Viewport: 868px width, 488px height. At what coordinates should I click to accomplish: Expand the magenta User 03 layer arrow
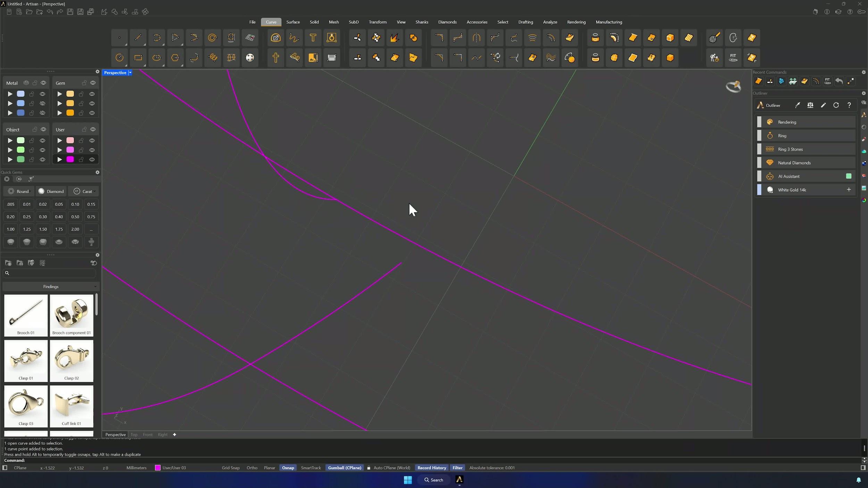point(60,160)
